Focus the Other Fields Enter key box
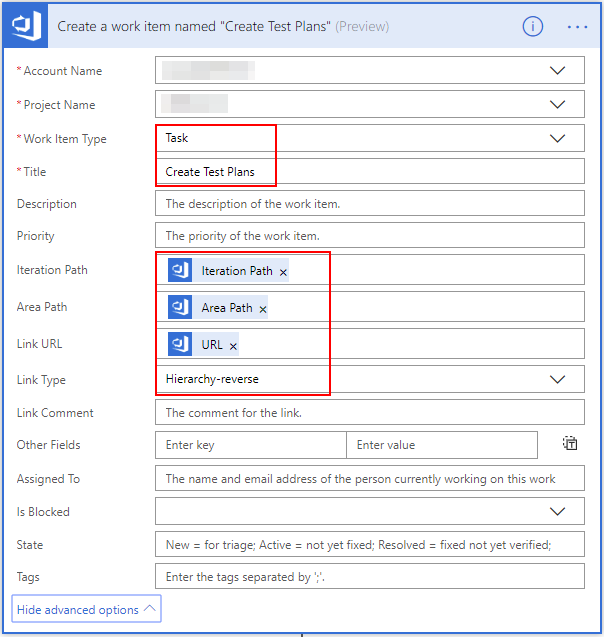Screen dimensions: 604x637 coord(250,445)
